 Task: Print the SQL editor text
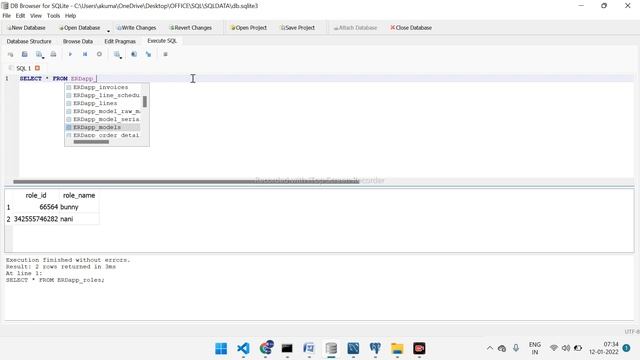[x=53, y=54]
